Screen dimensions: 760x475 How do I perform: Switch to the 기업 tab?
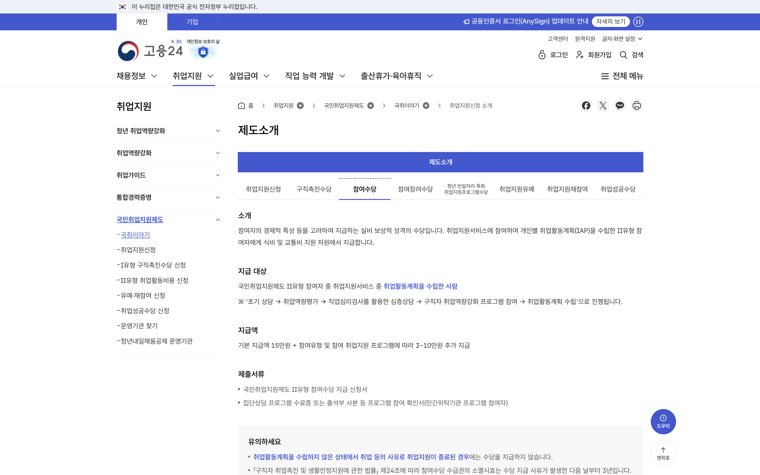192,22
